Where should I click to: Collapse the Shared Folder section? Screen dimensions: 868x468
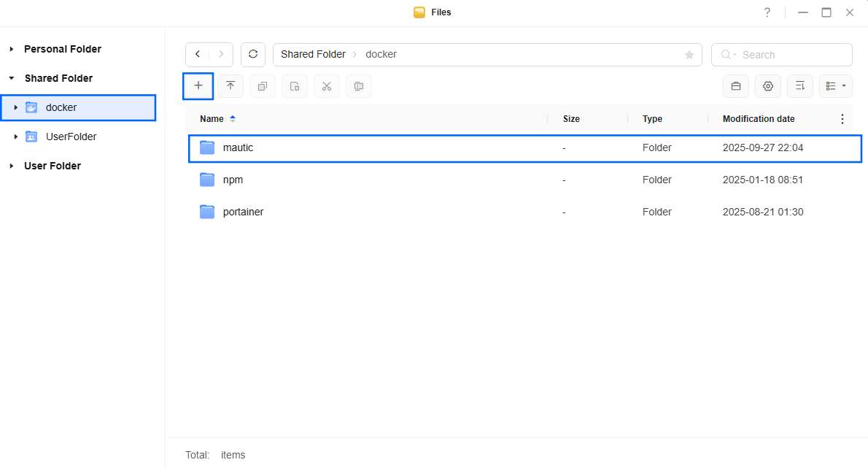12,78
